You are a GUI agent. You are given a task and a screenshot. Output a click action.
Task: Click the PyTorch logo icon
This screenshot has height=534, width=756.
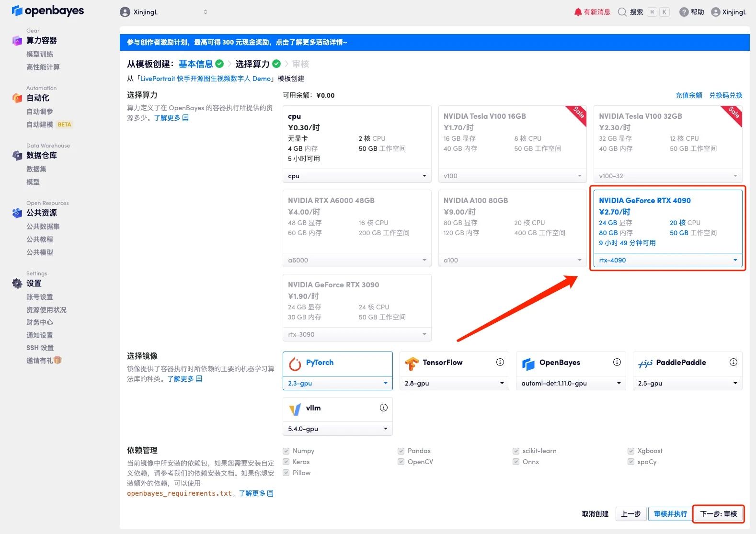pyautogui.click(x=295, y=364)
